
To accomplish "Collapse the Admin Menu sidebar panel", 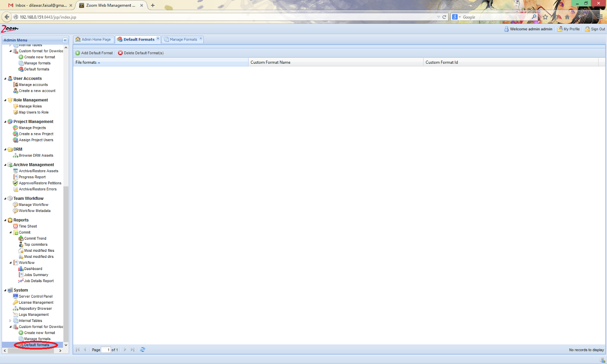I will coord(65,40).
